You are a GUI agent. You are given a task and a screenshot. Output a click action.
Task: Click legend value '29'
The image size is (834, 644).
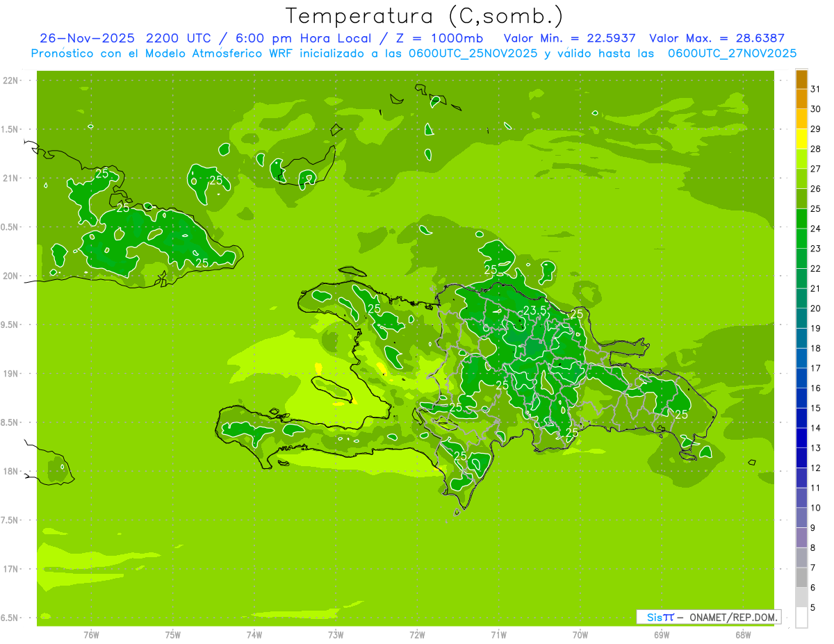click(x=815, y=129)
